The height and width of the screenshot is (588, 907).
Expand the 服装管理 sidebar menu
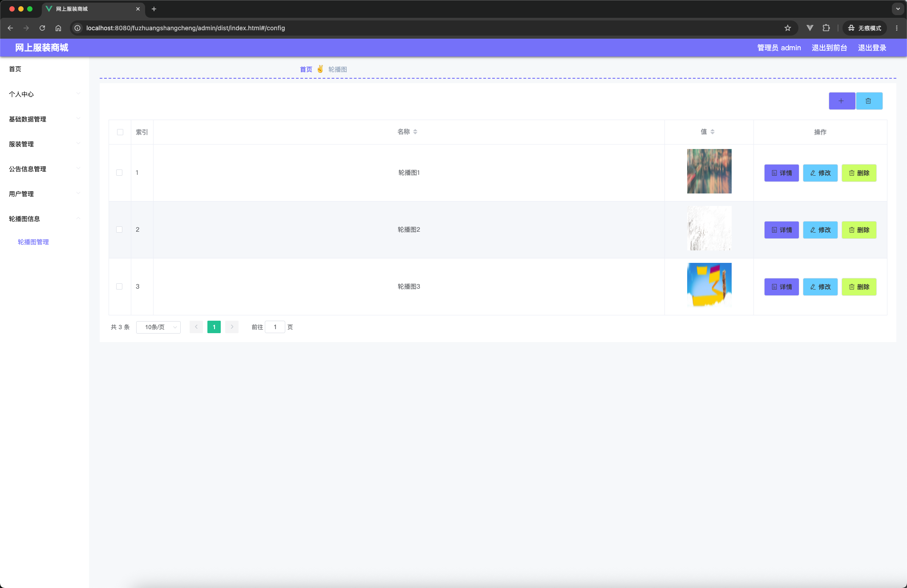tap(45, 144)
